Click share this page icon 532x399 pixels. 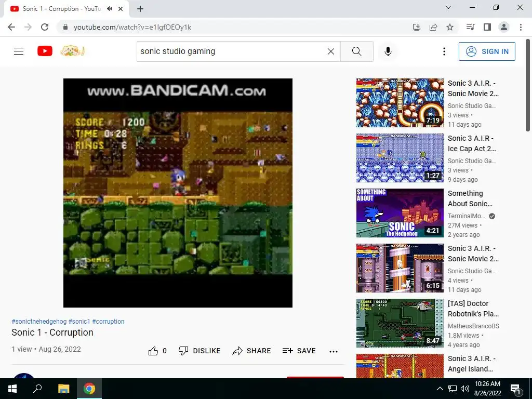coord(433,27)
